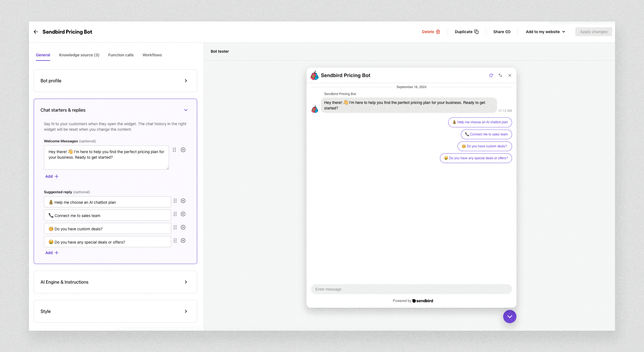Remove the 'special deals or offers' reply
The image size is (644, 352).
[183, 241]
